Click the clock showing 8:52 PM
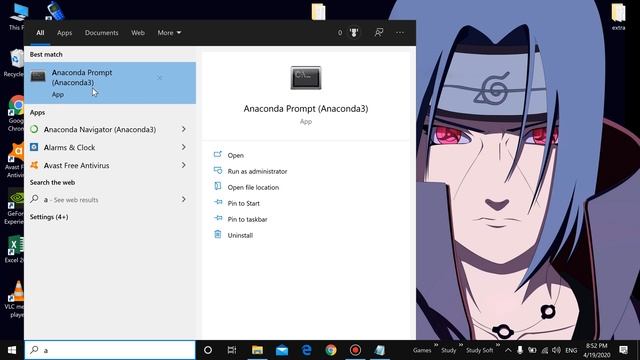The image size is (640, 360). 597,350
